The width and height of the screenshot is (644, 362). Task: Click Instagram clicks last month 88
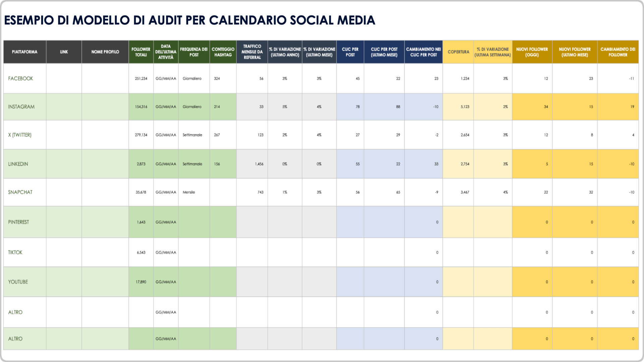[384, 107]
